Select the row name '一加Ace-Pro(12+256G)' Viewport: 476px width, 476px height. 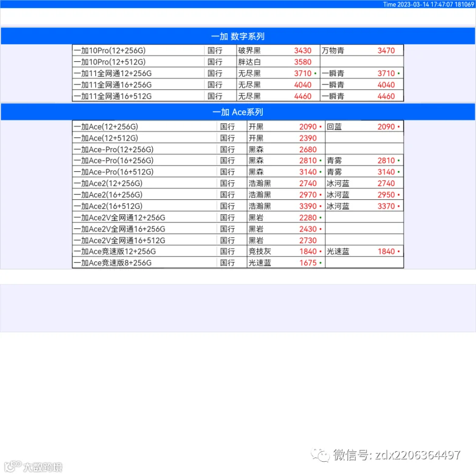(x=114, y=149)
